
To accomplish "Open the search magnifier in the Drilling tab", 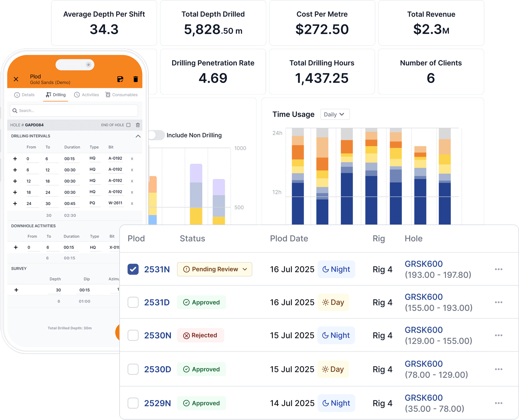I will click(x=15, y=111).
